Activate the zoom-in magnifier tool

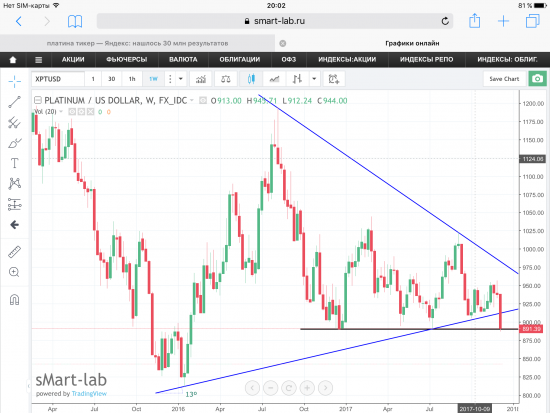tap(15, 272)
